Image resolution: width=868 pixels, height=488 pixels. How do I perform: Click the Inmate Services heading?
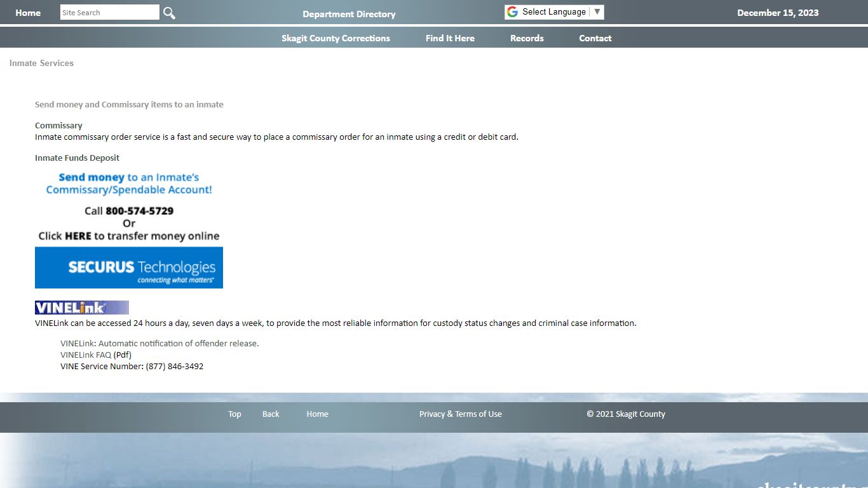click(41, 63)
